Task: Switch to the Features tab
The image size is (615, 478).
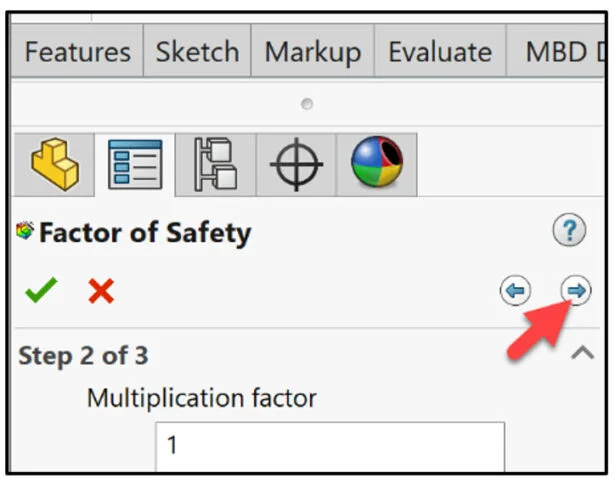Action: click(x=77, y=52)
